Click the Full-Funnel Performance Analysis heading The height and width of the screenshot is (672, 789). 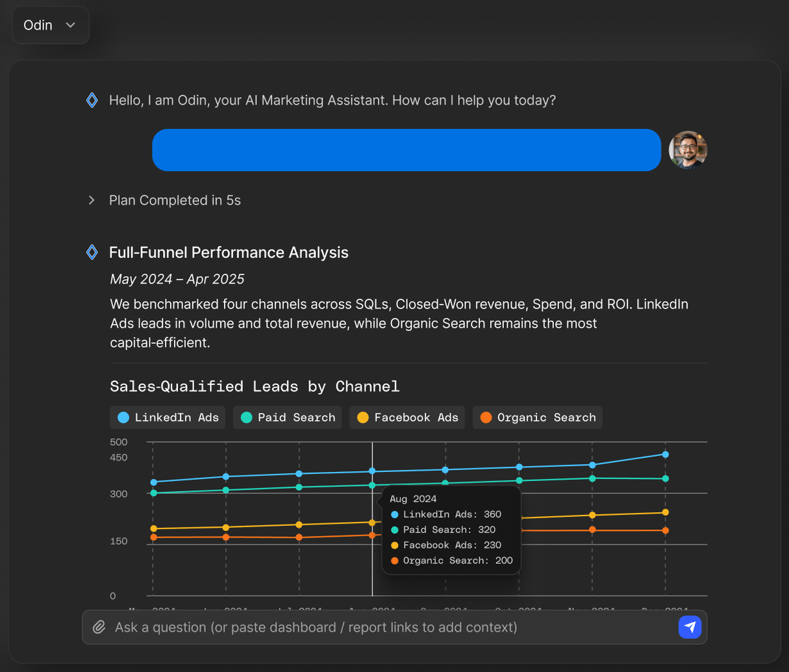229,253
